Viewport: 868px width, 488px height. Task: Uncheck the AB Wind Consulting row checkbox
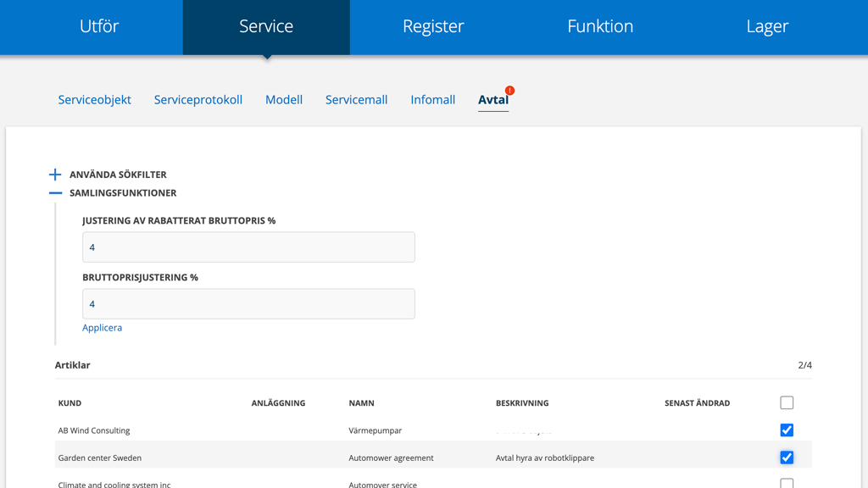787,430
